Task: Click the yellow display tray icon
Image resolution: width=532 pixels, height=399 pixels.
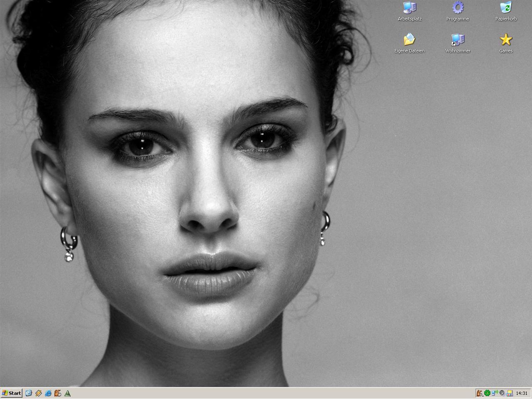Action: 510,393
